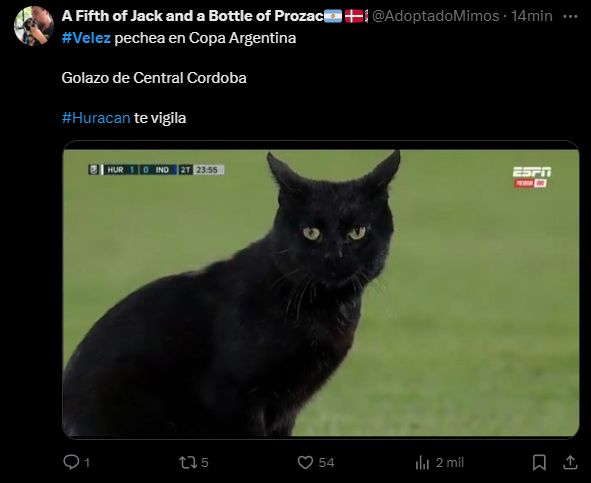The image size is (591, 483).
Task: Open the #Huracan hashtag link
Action: click(x=96, y=118)
